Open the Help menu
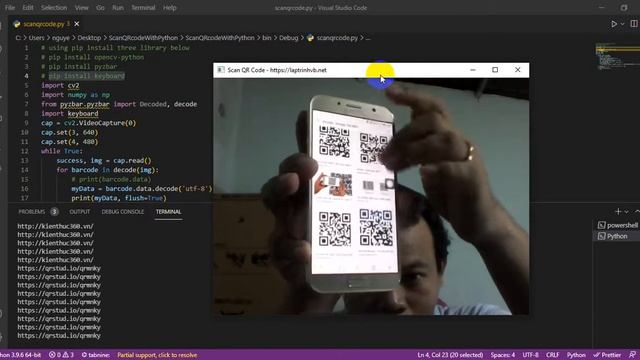Screen dimensions: 640x360 [170, 7]
